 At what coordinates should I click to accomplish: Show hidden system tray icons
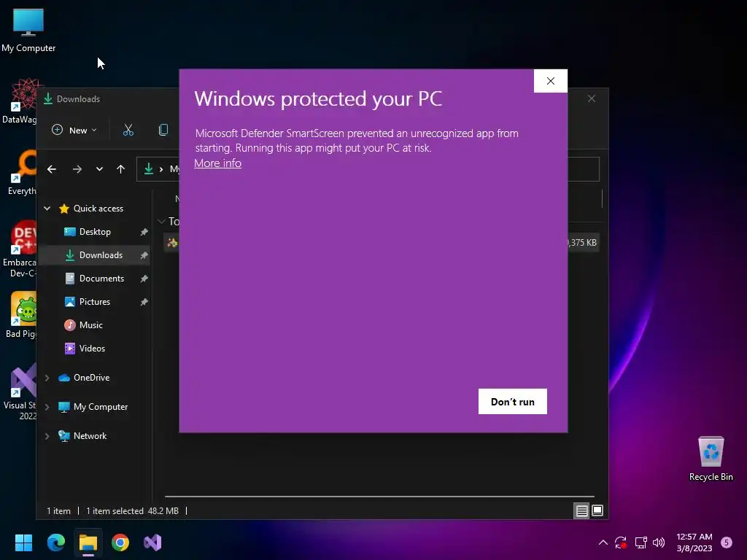(x=603, y=542)
